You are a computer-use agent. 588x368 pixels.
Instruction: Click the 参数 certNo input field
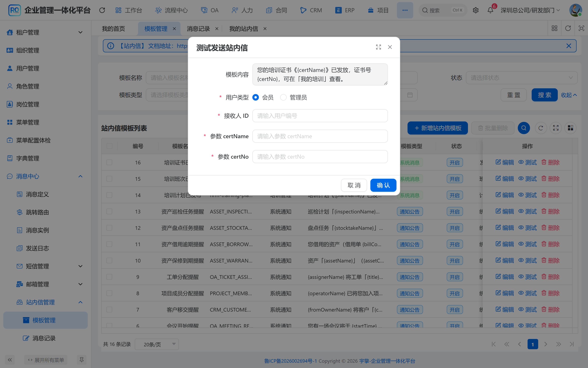tap(320, 156)
